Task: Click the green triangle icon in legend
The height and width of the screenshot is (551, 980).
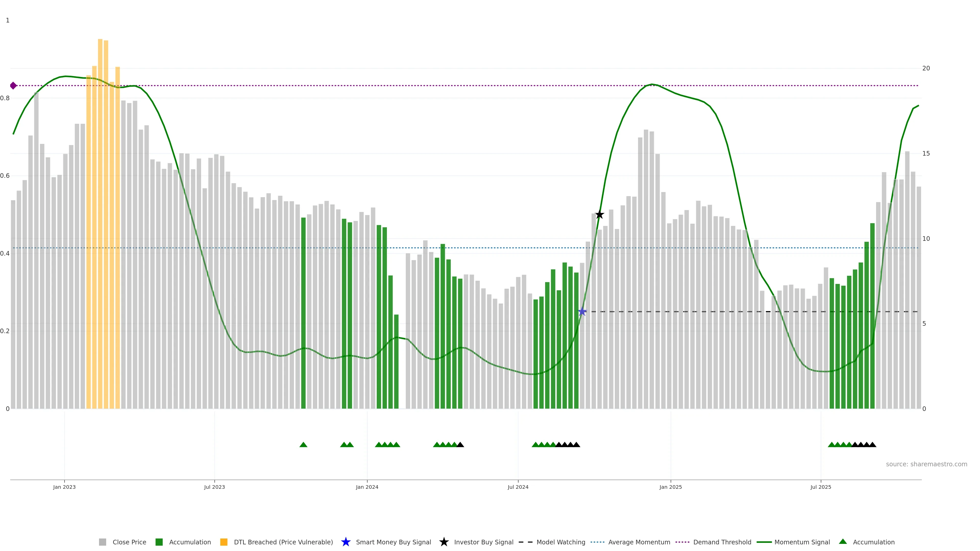Action: pyautogui.click(x=843, y=542)
